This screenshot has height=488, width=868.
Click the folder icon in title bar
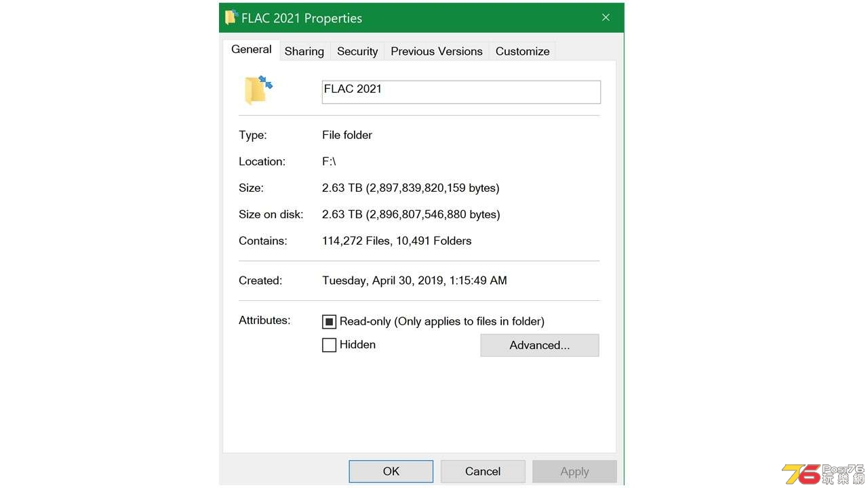tap(231, 18)
